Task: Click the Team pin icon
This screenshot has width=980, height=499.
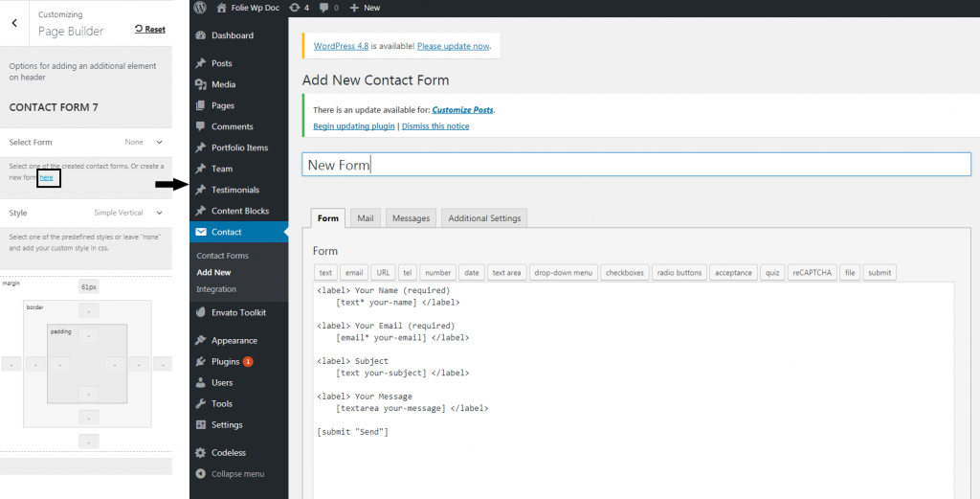Action: (201, 169)
